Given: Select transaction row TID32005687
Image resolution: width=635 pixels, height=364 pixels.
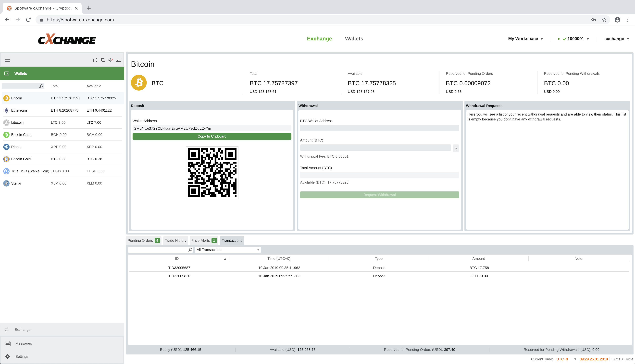Looking at the screenshot, I should click(x=379, y=268).
